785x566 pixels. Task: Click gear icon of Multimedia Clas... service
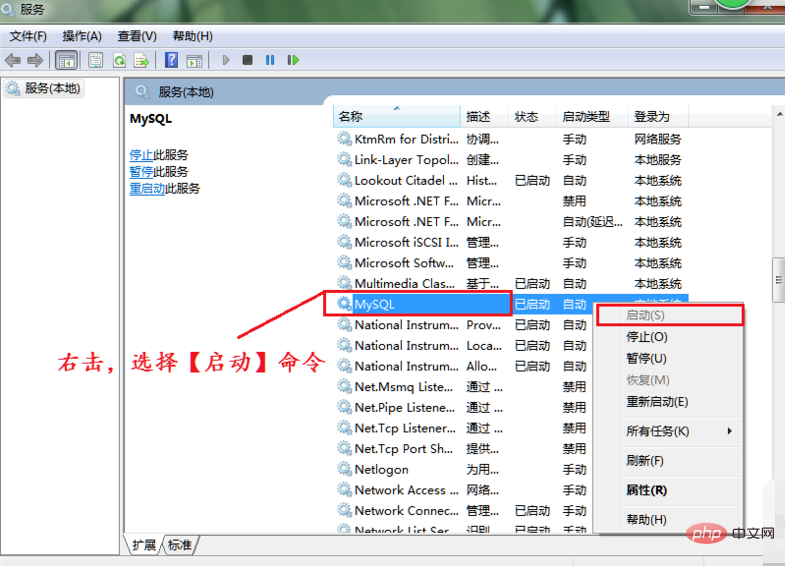344,283
